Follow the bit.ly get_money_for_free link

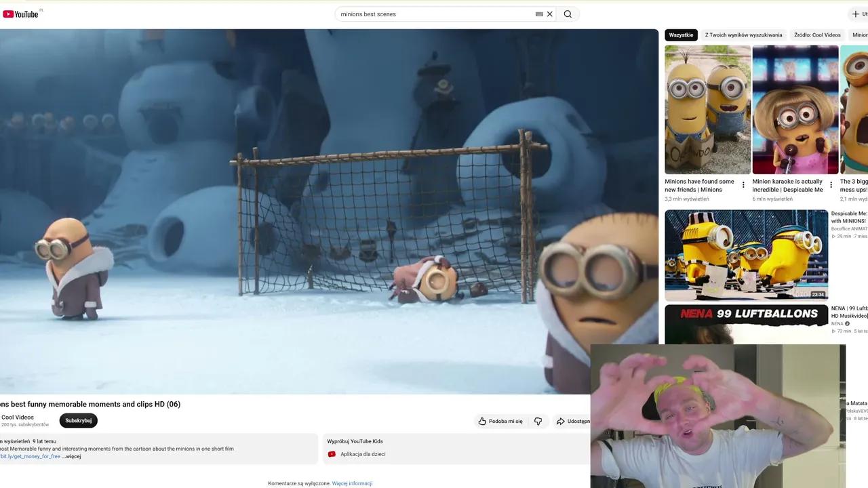(x=30, y=456)
